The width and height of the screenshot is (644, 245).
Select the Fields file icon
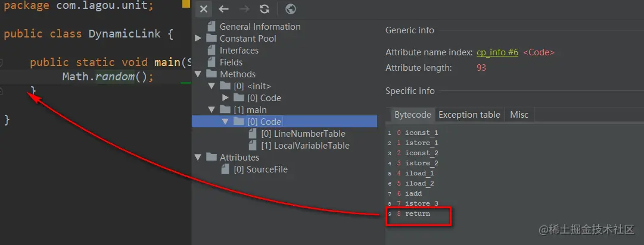(x=211, y=62)
